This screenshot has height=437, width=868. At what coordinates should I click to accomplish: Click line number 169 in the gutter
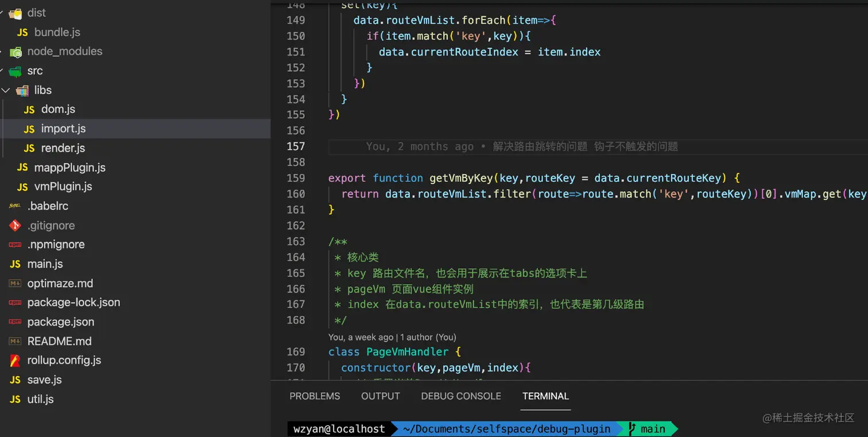tap(296, 351)
